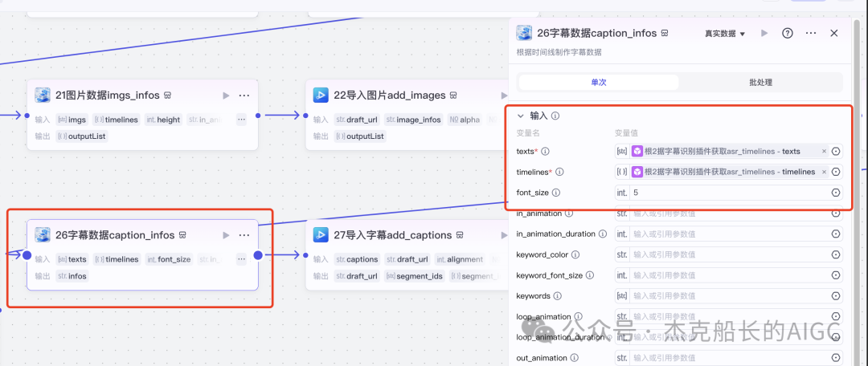The image size is (868, 366).
Task: Show info icon for out_animation
Action: coord(574,358)
